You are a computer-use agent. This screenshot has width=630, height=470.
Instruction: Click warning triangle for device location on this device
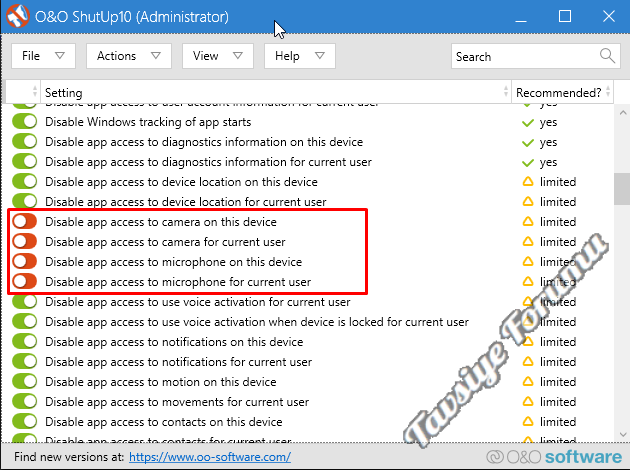[528, 182]
